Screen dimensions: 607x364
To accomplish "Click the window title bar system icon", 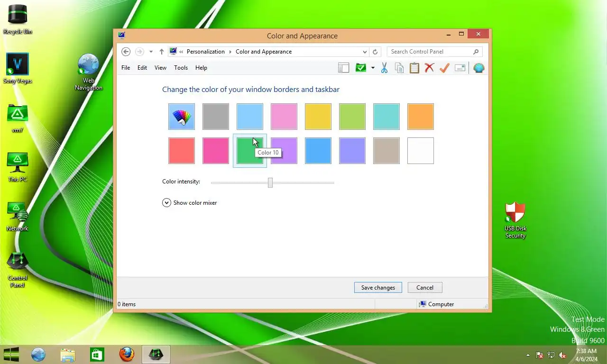I will pos(121,36).
